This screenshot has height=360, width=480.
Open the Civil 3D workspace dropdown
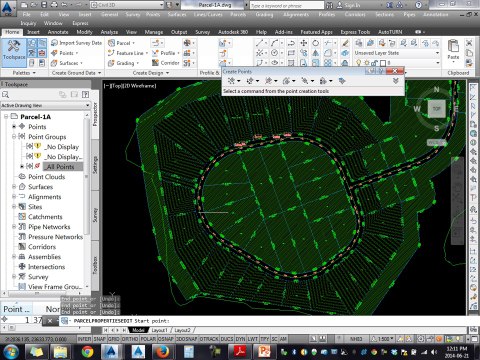(x=127, y=5)
